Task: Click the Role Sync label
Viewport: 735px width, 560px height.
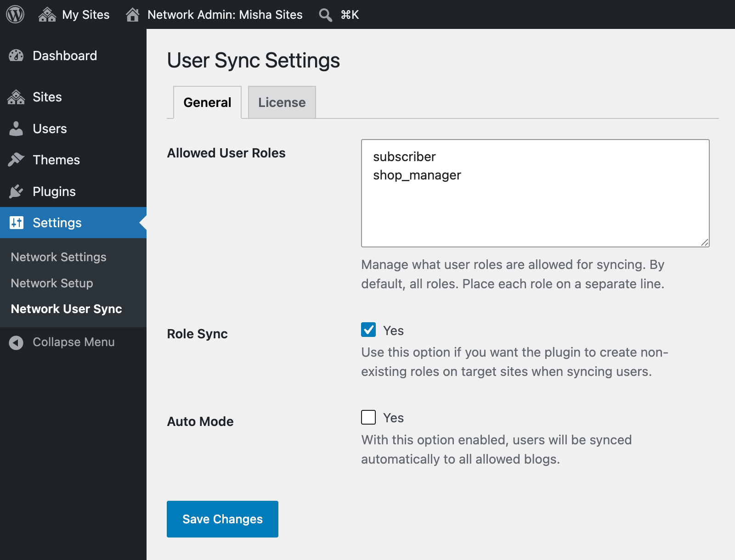Action: pyautogui.click(x=198, y=334)
